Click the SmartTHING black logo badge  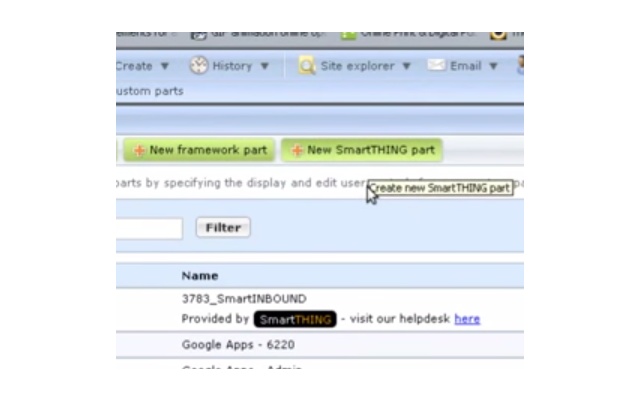click(x=295, y=319)
